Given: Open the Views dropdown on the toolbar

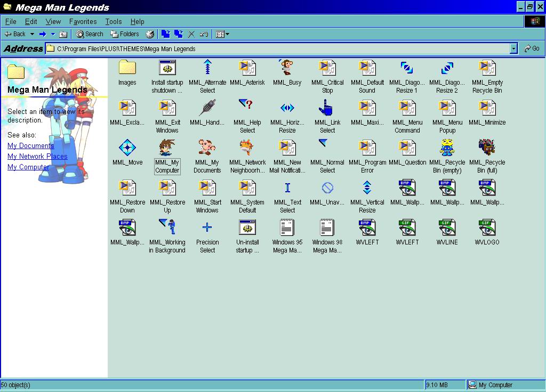Looking at the screenshot, I should point(222,34).
